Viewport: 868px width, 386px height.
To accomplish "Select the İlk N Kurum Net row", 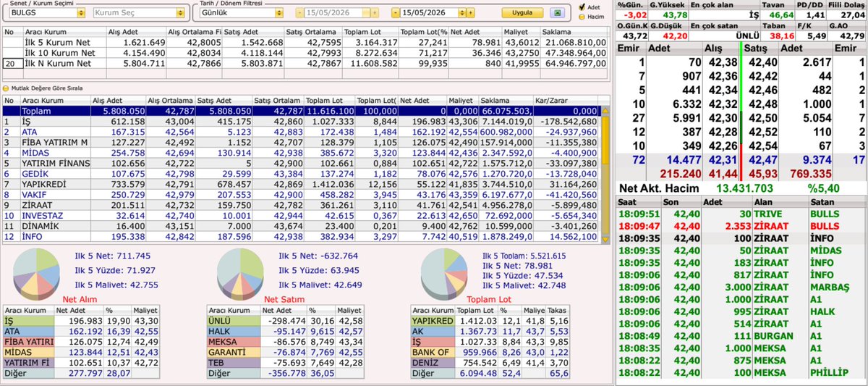I will 305,63.
